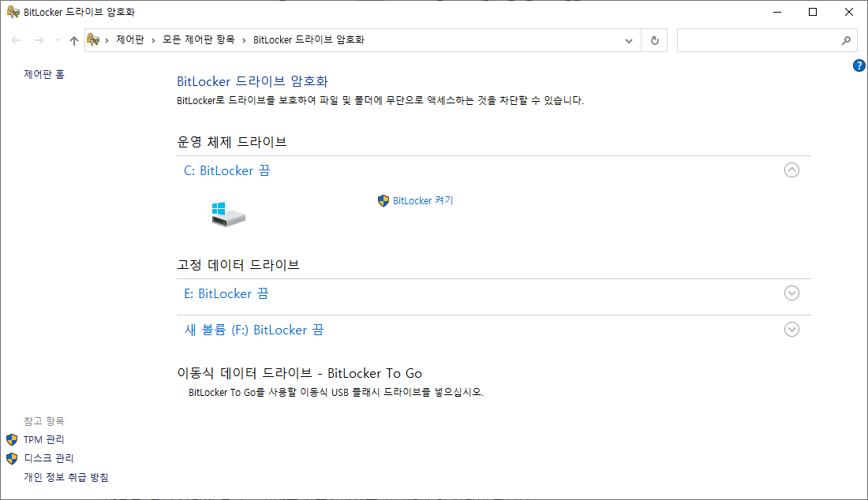Open the blue Help question mark icon
The height and width of the screenshot is (500, 868).
point(859,65)
